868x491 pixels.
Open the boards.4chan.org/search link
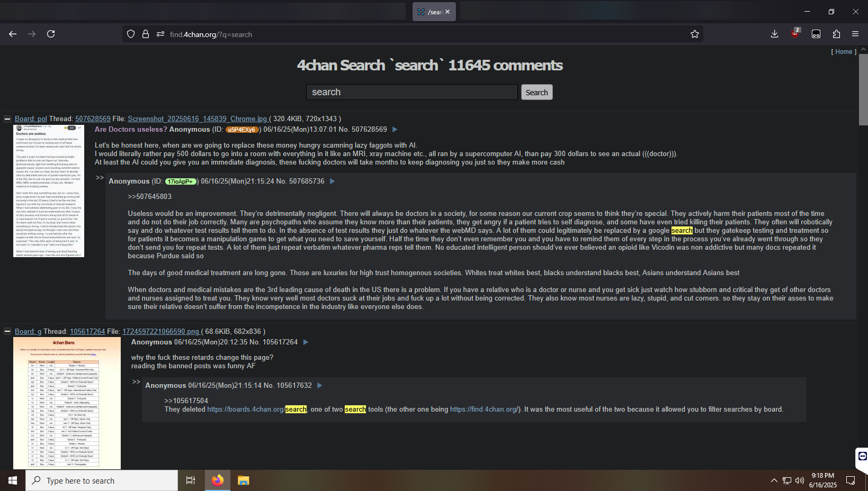(257, 410)
